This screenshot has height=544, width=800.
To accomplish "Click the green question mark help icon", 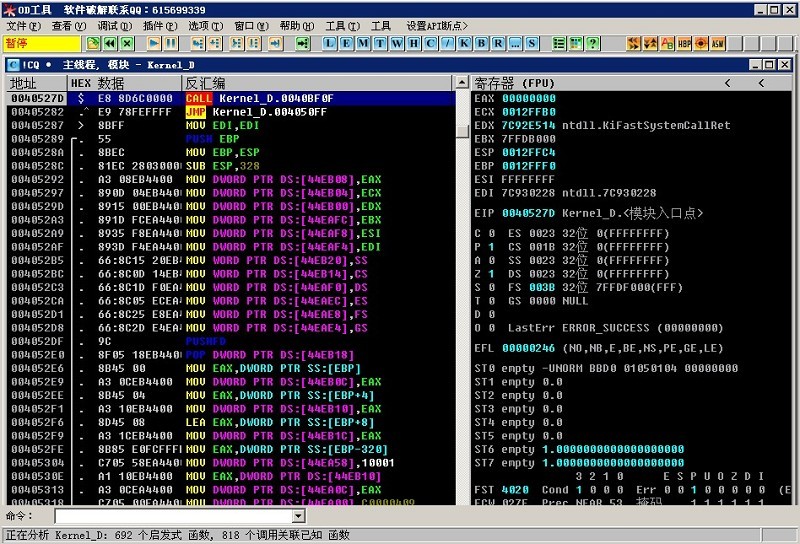I will (593, 43).
